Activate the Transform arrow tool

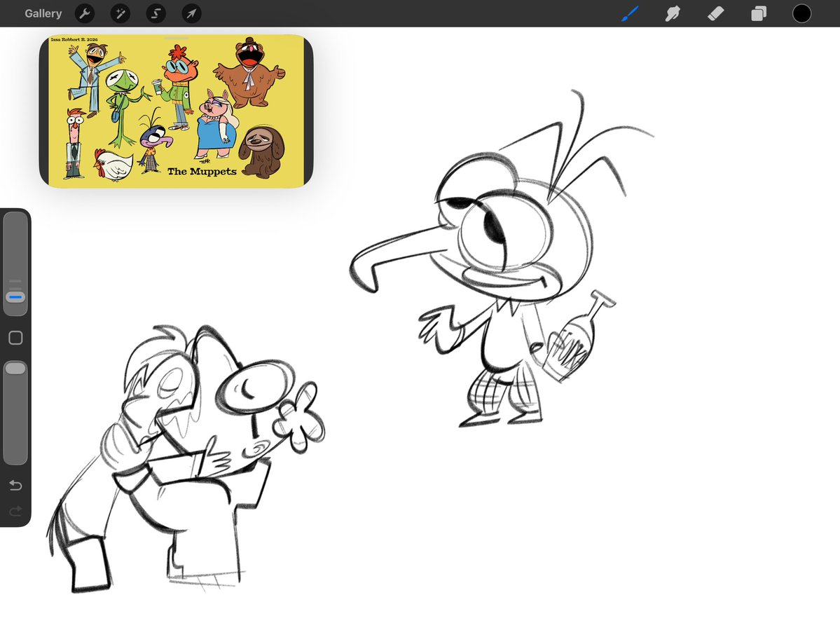pyautogui.click(x=191, y=13)
